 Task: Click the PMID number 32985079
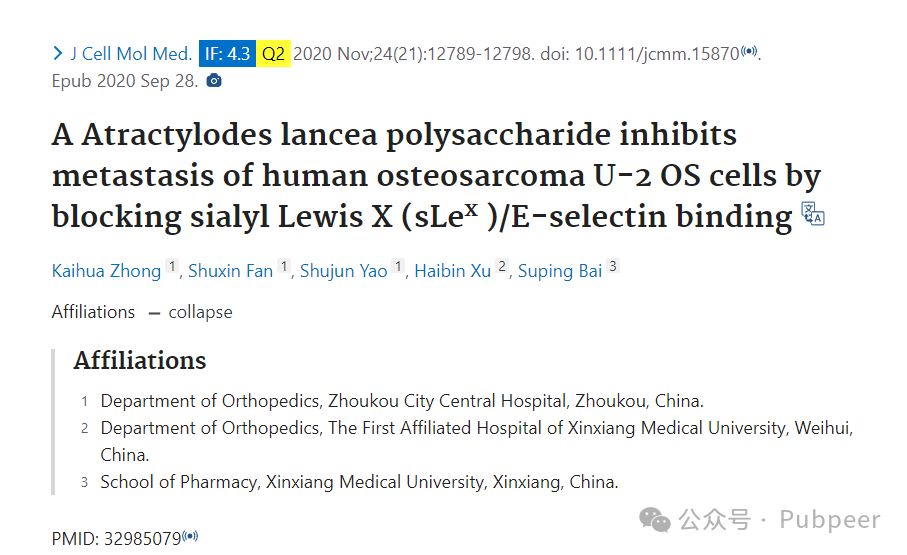coord(142,539)
